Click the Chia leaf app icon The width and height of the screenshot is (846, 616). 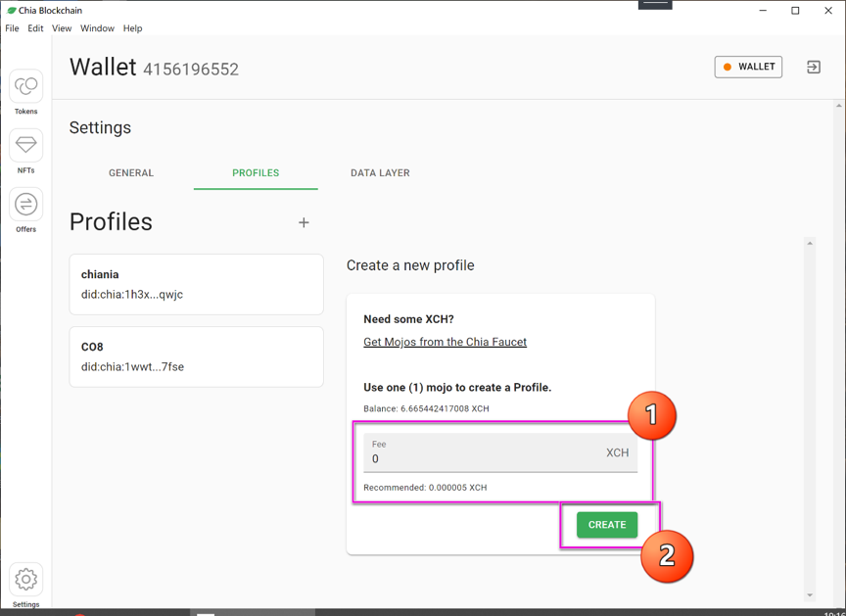[11, 10]
